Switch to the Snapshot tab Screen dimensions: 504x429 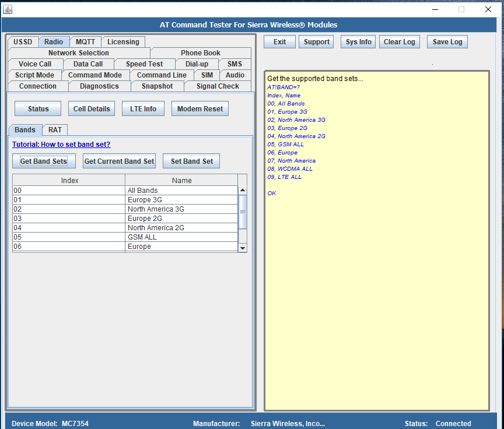tap(157, 86)
